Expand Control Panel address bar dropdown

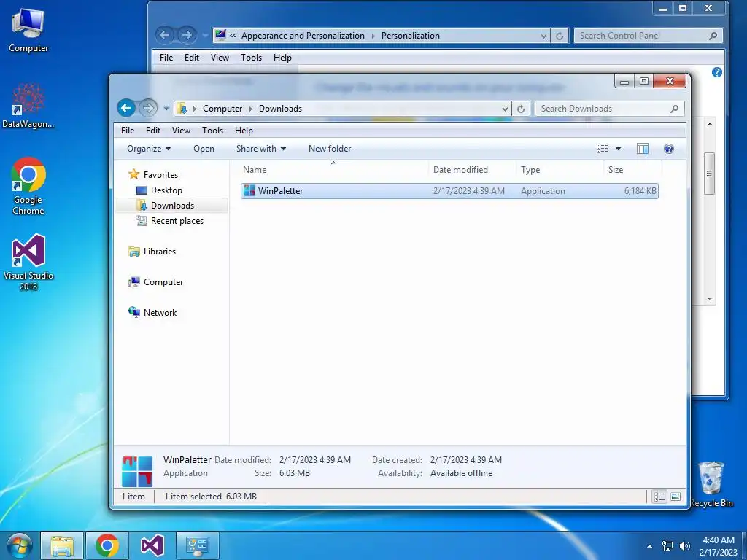tap(543, 36)
